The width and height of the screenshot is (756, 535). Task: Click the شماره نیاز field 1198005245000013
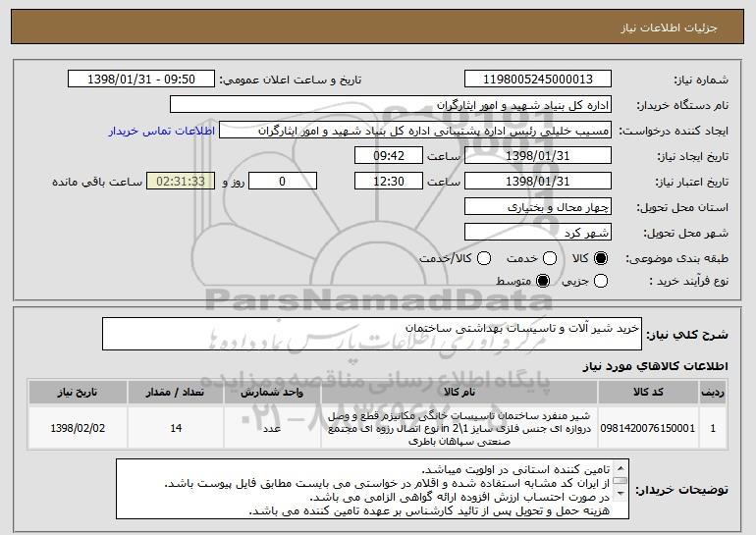point(538,80)
